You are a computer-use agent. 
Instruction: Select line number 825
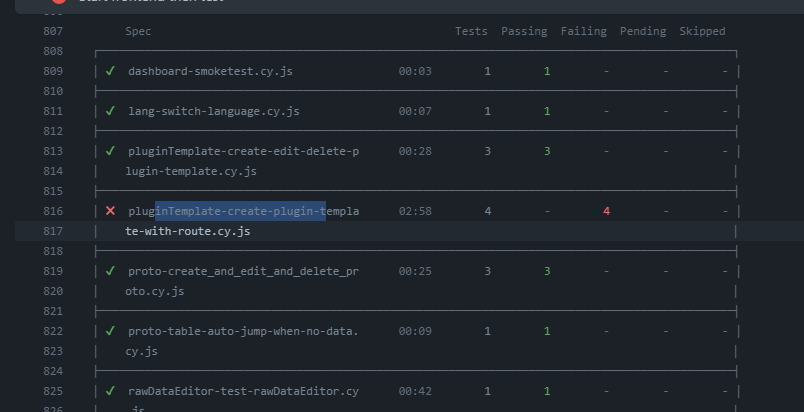(53, 391)
